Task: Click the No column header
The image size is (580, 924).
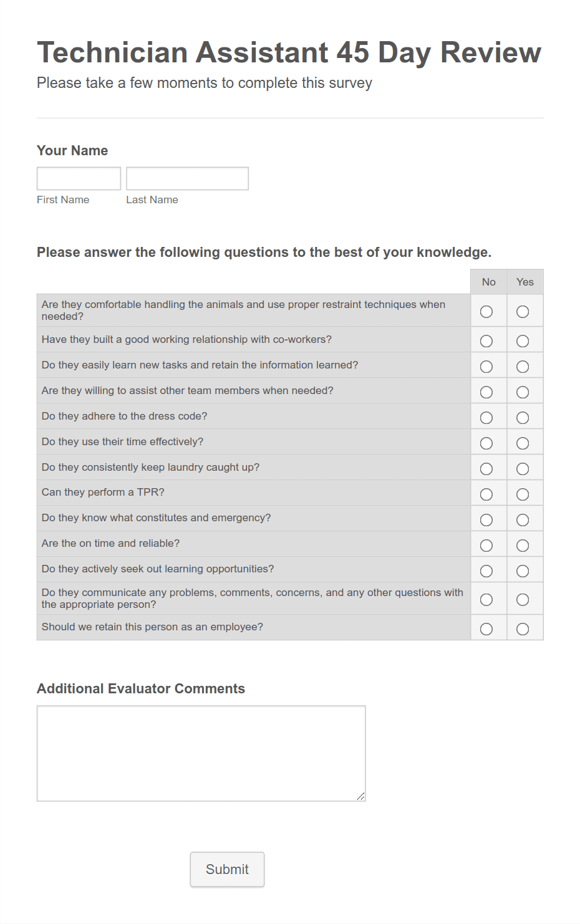Action: [x=488, y=282]
